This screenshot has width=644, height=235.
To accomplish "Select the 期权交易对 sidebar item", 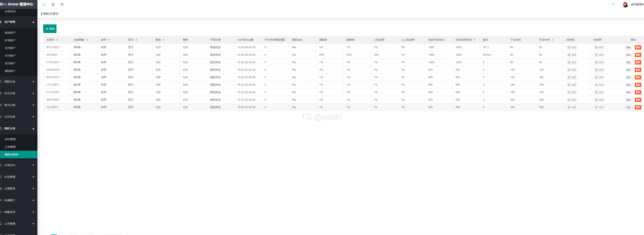I will [12, 155].
